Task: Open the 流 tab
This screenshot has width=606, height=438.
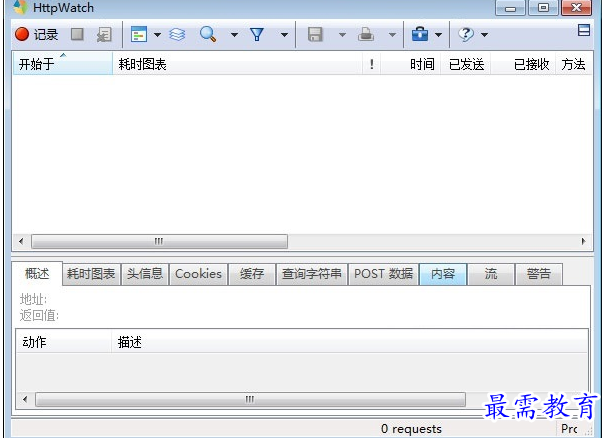Action: (491, 274)
